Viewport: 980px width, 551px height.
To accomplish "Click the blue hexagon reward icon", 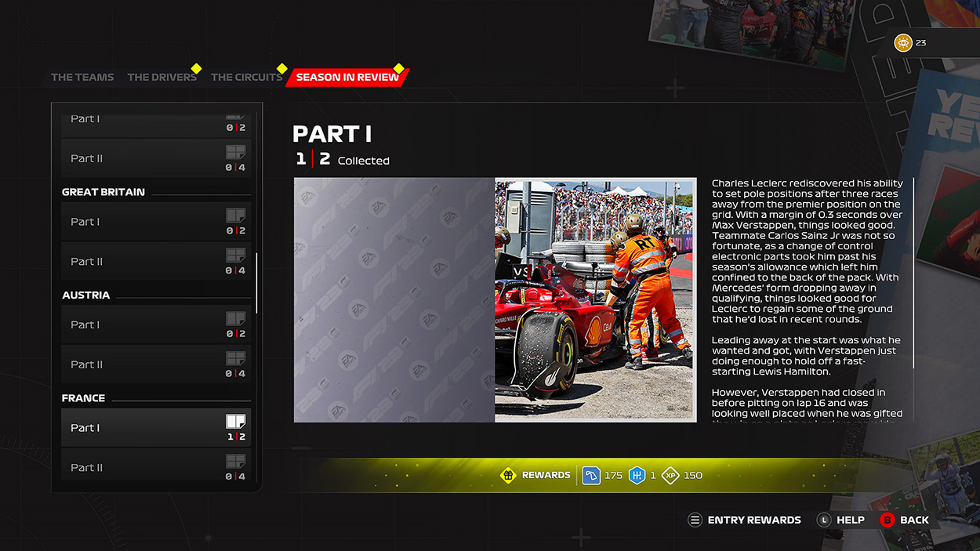I will (637, 475).
